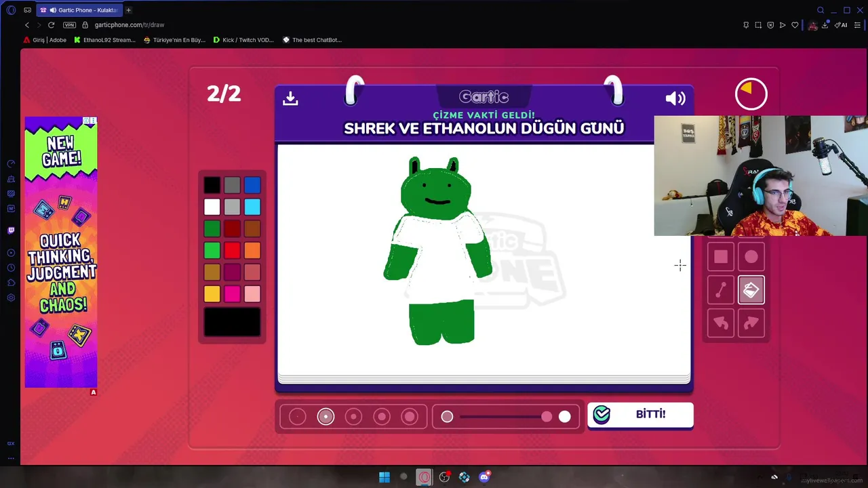868x488 pixels.
Task: Download the drawing with the arrow icon
Action: pos(290,98)
